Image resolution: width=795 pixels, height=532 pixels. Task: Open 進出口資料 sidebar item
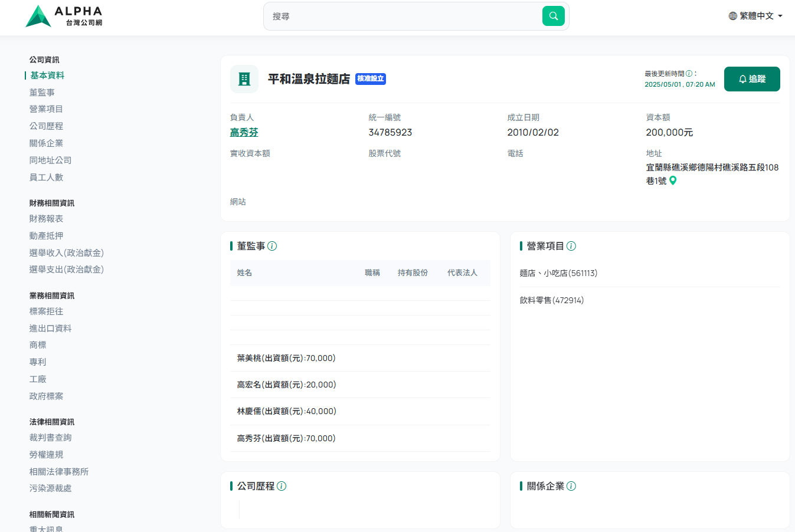click(50, 329)
